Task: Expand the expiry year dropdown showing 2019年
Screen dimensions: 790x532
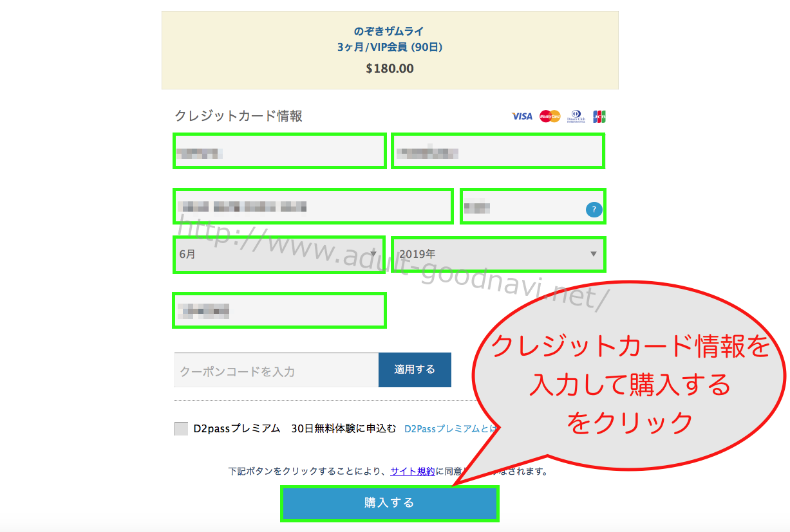Action: point(498,254)
